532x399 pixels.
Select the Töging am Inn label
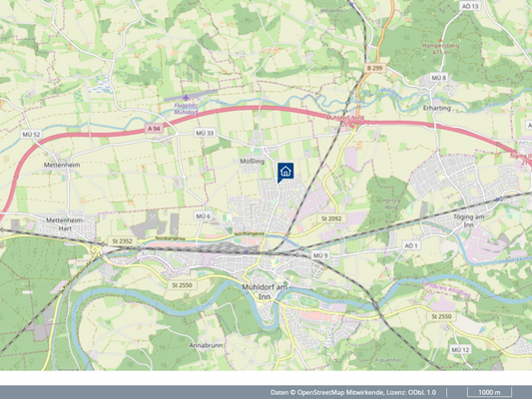click(468, 220)
